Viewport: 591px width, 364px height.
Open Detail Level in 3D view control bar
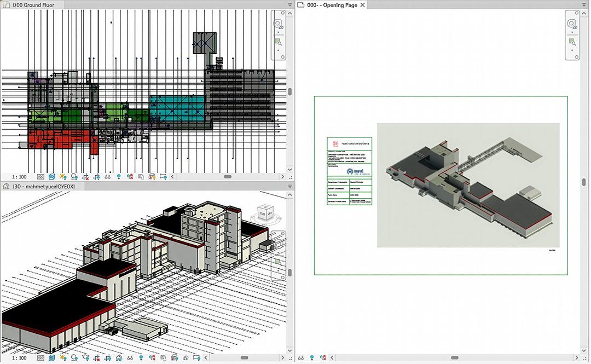click(x=40, y=358)
